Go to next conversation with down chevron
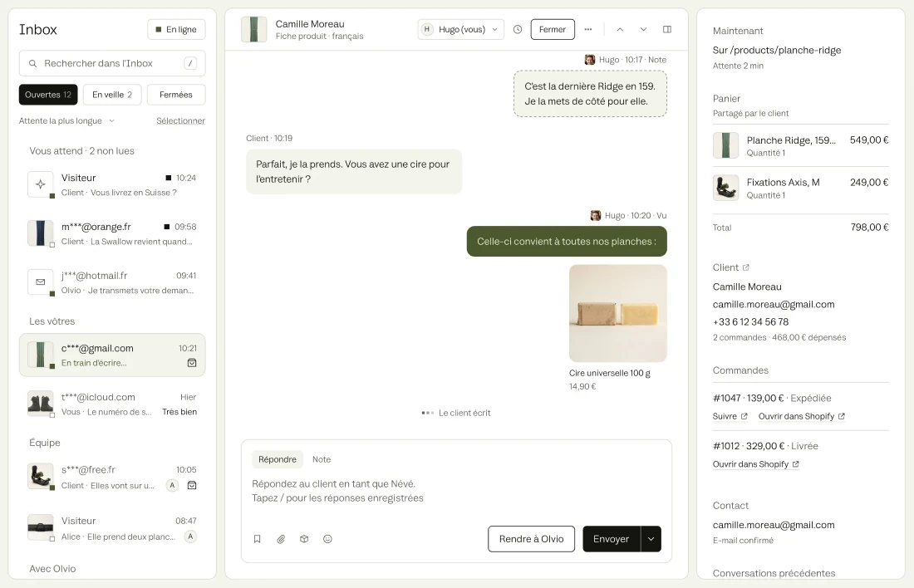This screenshot has height=588, width=914. pyautogui.click(x=643, y=30)
